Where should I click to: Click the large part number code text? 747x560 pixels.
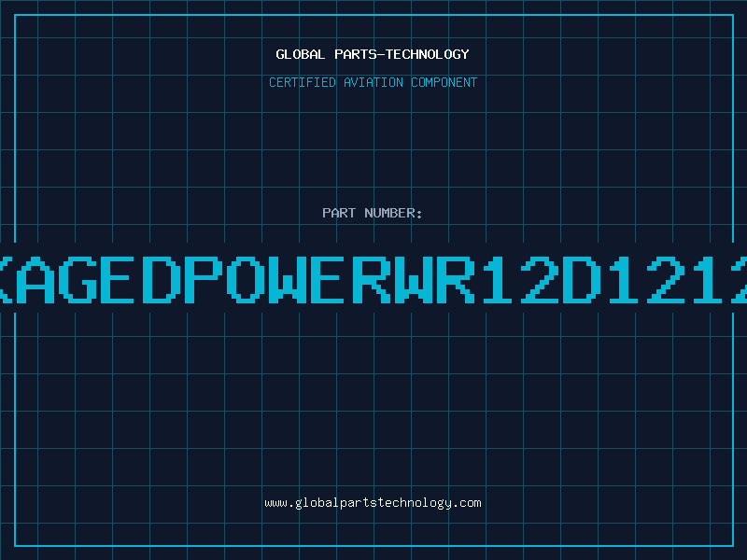(x=373, y=279)
